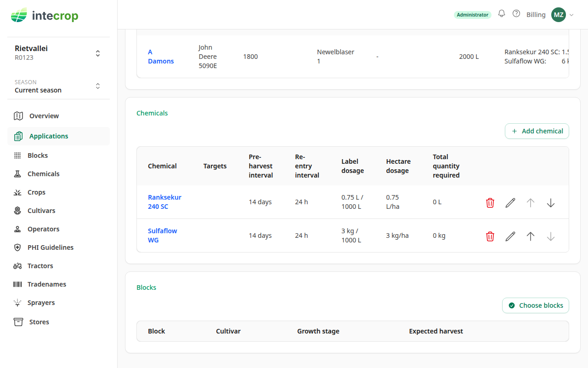This screenshot has height=368, width=588.
Task: Click the 2000 L cell
Action: pos(469,57)
